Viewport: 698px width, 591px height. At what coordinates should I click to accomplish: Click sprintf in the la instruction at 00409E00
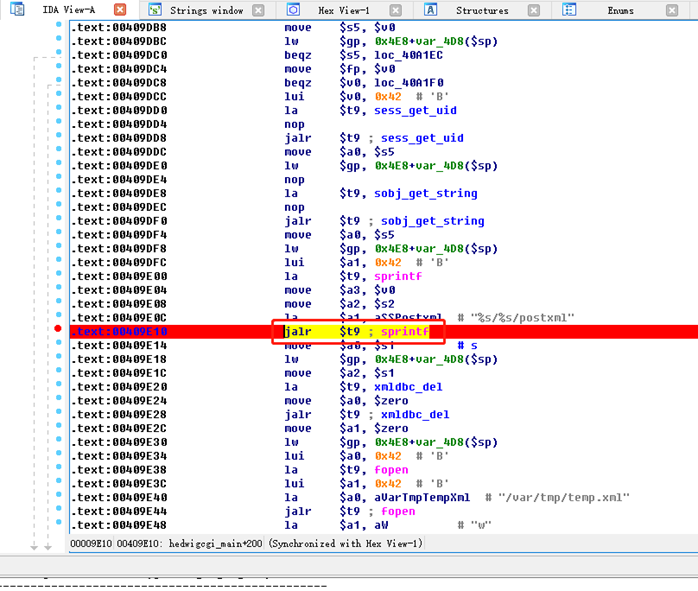(398, 276)
